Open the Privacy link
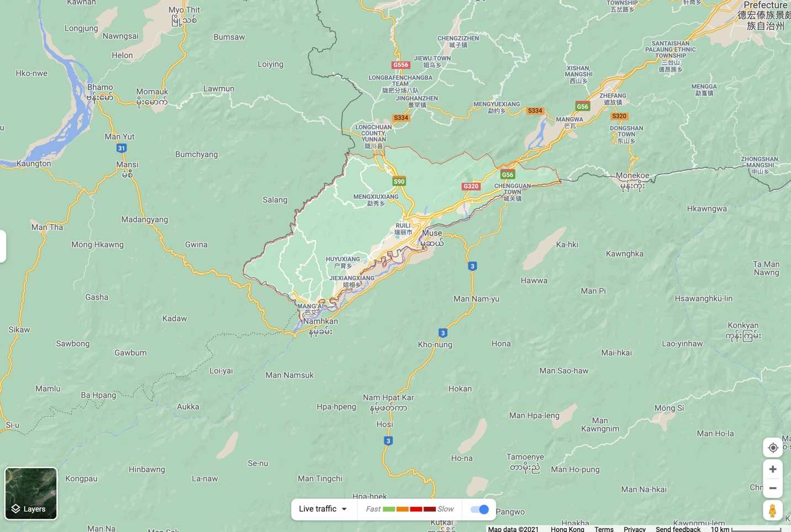 [x=634, y=529]
